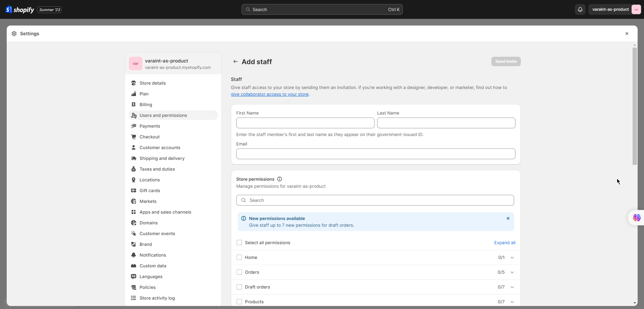
Task: Click the Taxes and duties icon
Action: pos(134,169)
